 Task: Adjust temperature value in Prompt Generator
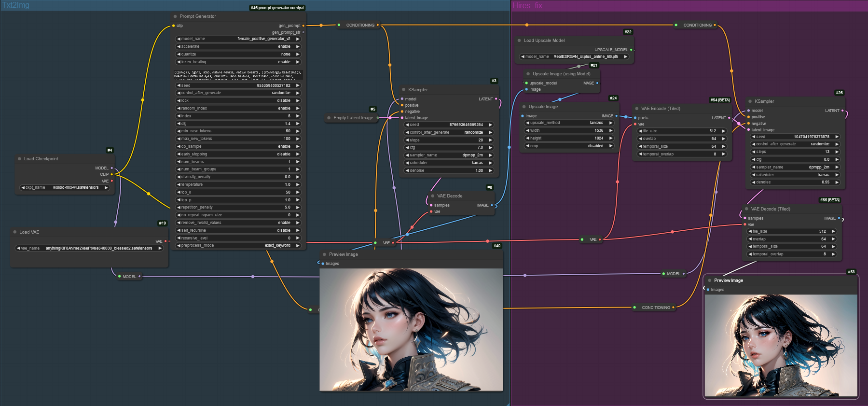(238, 184)
